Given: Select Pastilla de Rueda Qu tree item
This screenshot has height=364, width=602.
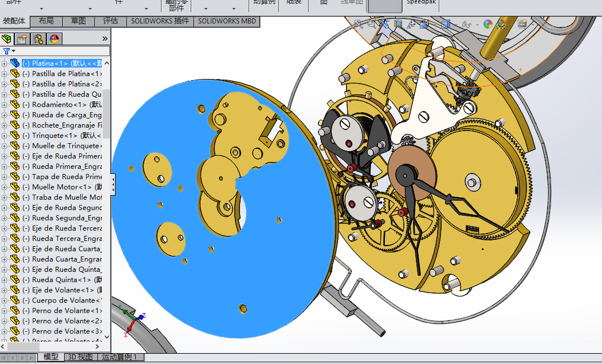Looking at the screenshot, I should pyautogui.click(x=62, y=94).
